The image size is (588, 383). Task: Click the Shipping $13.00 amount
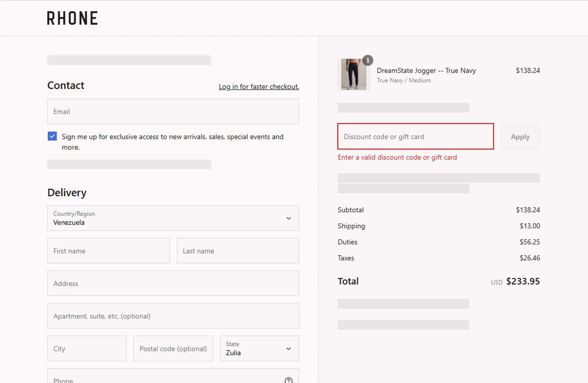click(530, 226)
